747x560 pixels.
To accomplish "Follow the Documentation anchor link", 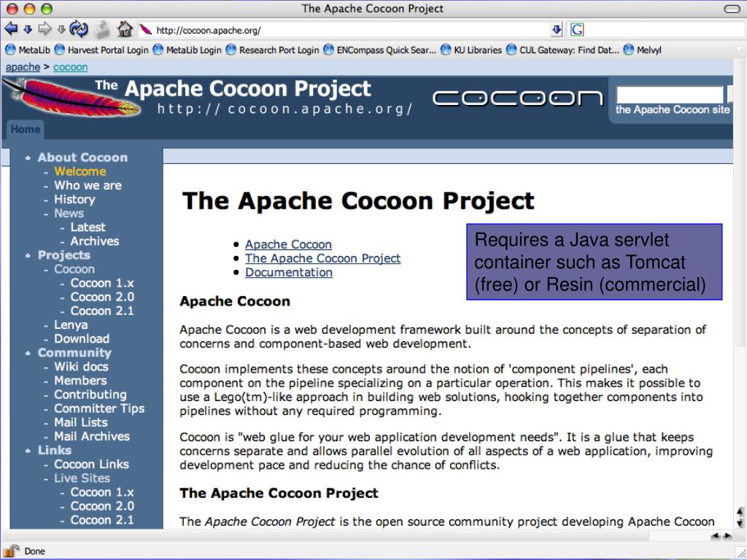I will coord(289,273).
